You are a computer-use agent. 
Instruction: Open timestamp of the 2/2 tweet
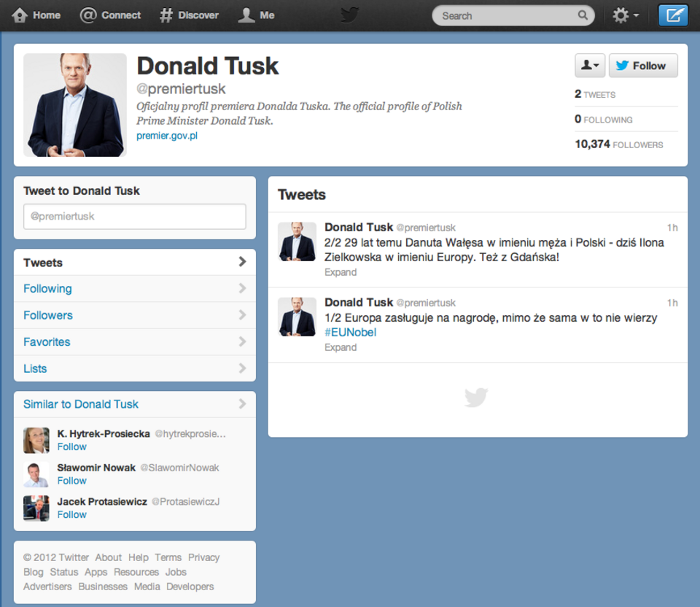[672, 228]
